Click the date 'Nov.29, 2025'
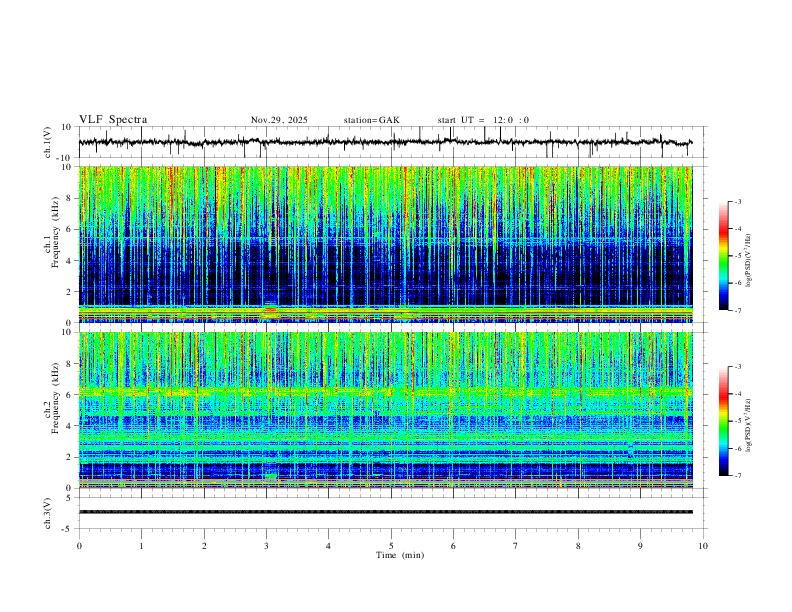792x612 pixels. tap(279, 120)
